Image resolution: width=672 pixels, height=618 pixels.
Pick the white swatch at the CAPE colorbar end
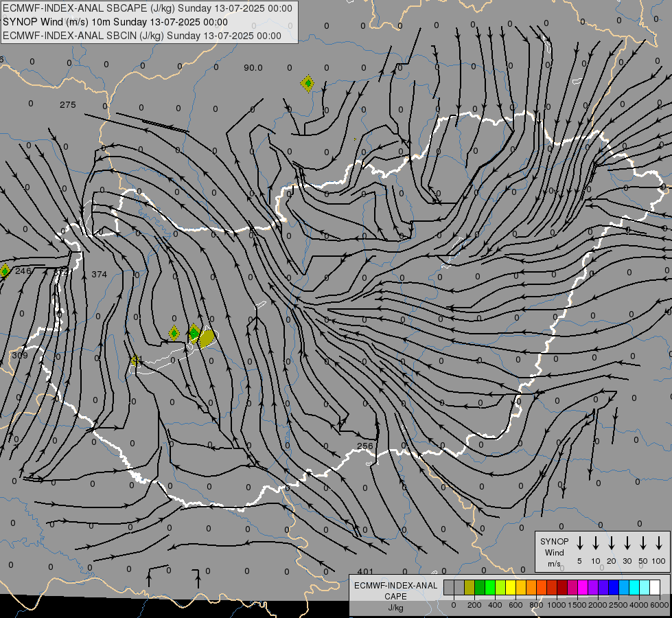click(654, 587)
